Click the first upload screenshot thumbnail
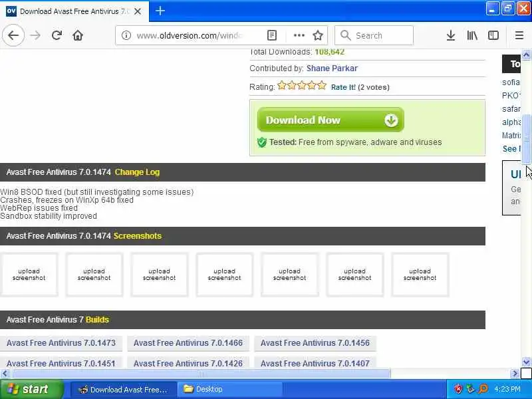The image size is (532, 399). pos(29,275)
